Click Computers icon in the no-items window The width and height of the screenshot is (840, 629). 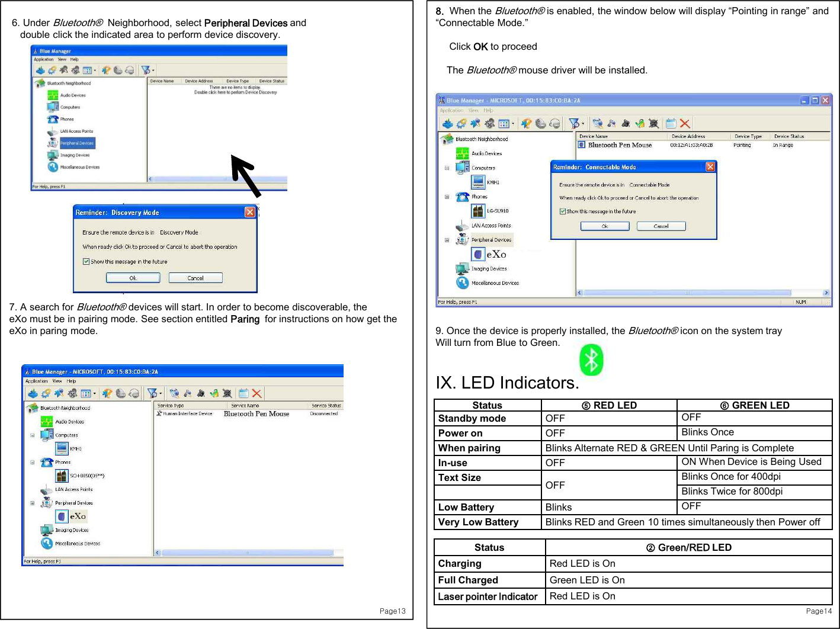[x=53, y=107]
